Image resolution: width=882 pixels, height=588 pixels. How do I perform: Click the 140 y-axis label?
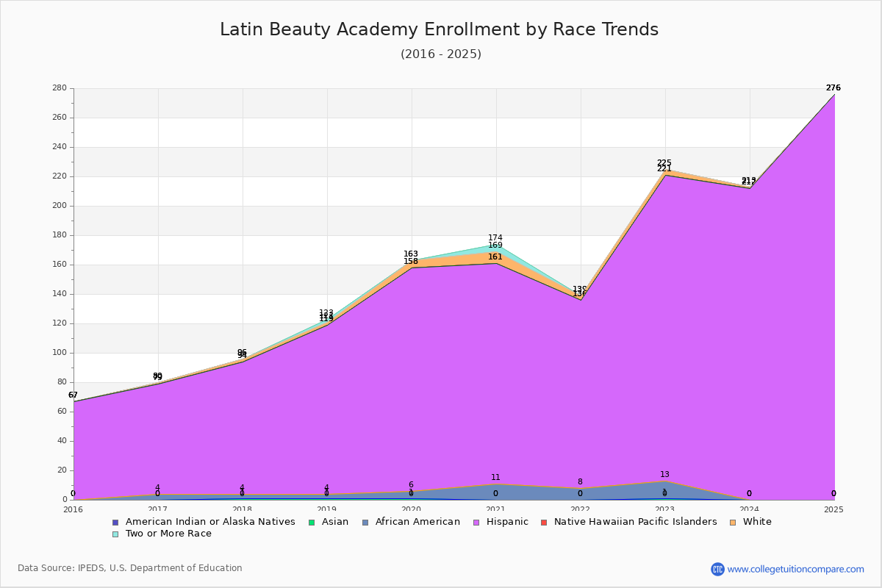point(60,294)
